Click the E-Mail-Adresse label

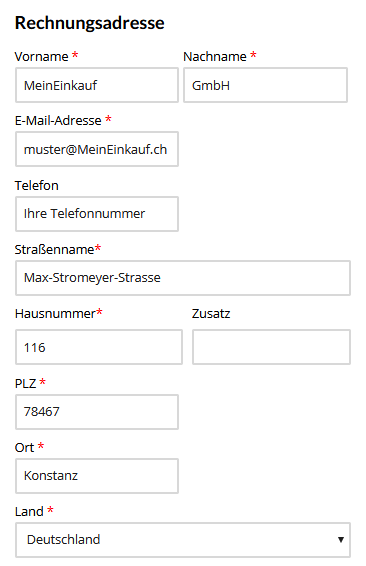pos(58,121)
